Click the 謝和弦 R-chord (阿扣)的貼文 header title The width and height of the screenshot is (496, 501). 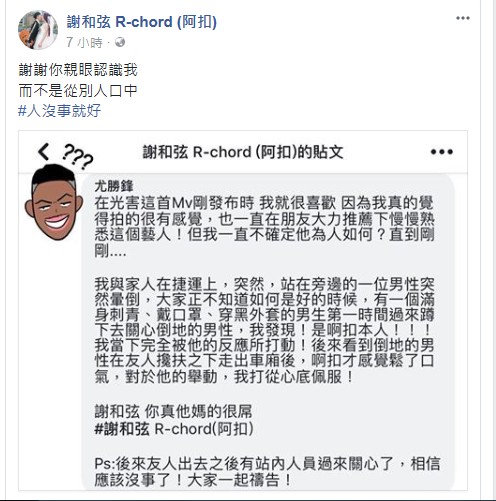[243, 152]
